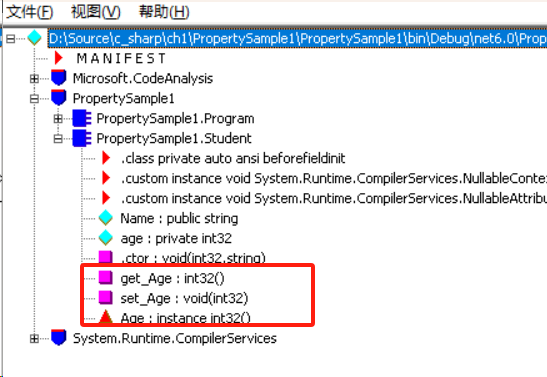This screenshot has width=547, height=377.
Task: Click the cyan diamond icon beside age field
Action: tap(106, 238)
